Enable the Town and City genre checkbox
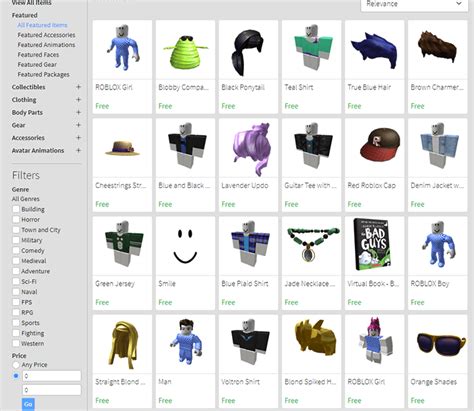The height and width of the screenshot is (411, 474). pyautogui.click(x=16, y=230)
